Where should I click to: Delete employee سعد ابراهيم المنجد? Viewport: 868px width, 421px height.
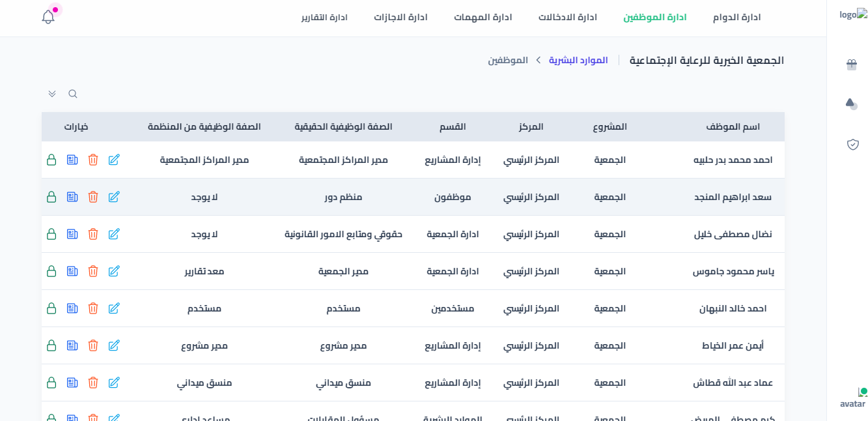click(93, 197)
